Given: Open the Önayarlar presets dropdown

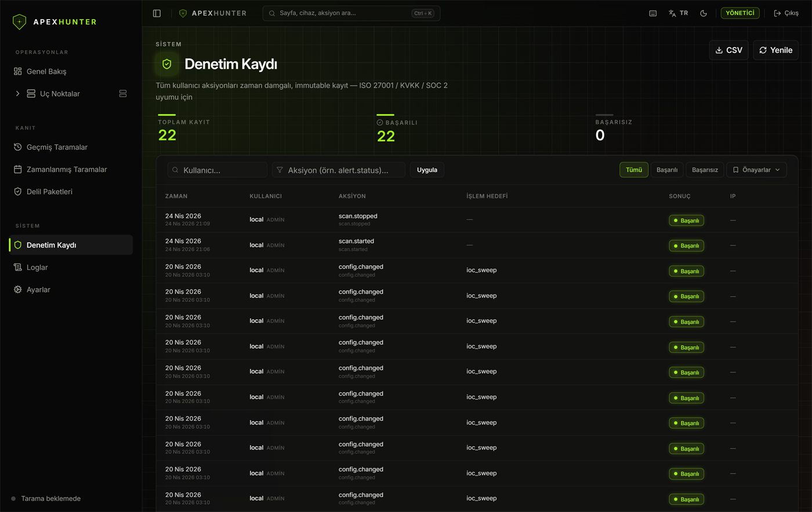Looking at the screenshot, I should (756, 170).
